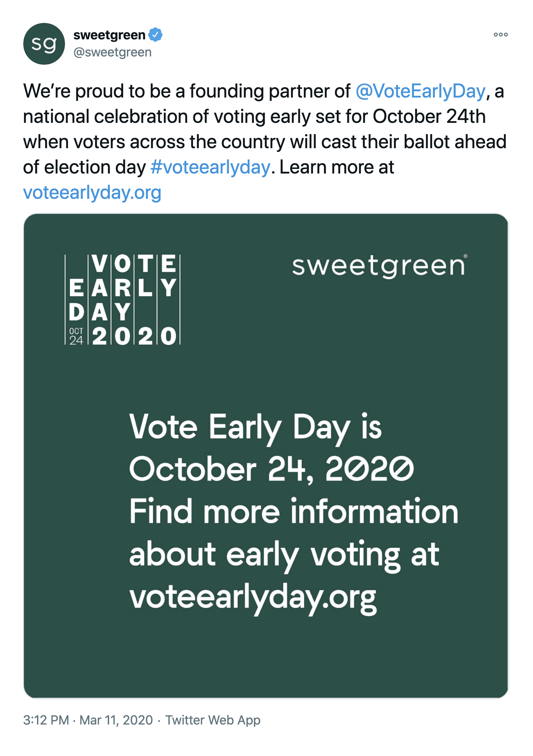Click the Twitter Web App source label
Screen dimensions: 533x756
[x=212, y=720]
